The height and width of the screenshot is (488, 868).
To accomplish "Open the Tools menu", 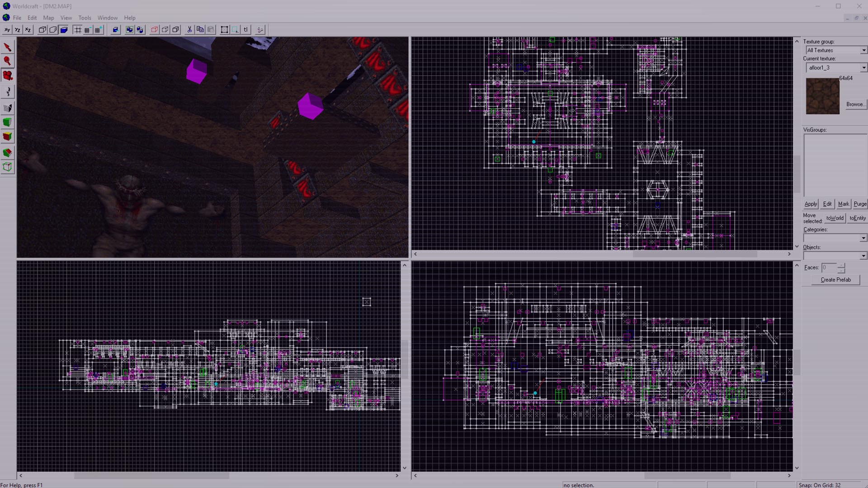I will [85, 18].
